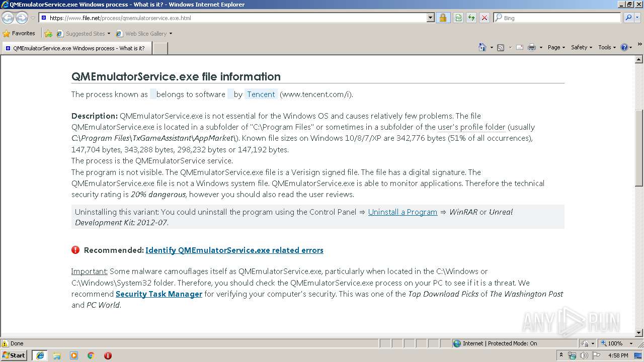The image size is (644, 362).
Task: Click the network tray icon
Action: [x=572, y=355]
